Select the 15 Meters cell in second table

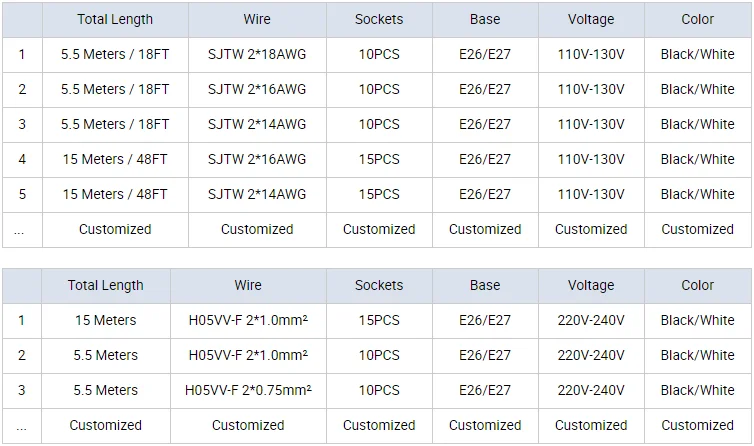[106, 321]
